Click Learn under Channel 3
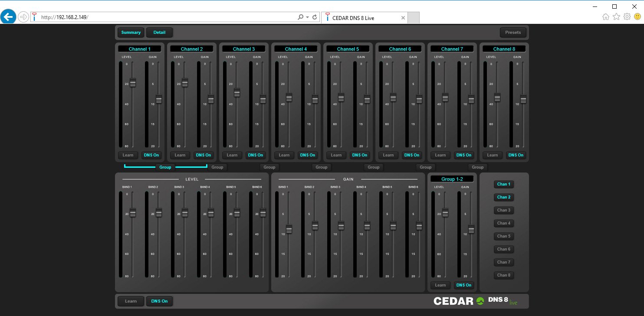 pyautogui.click(x=232, y=155)
